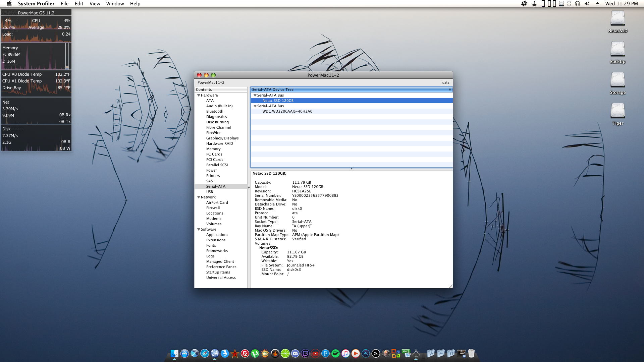Open Finder from the dock
644x362 pixels.
174,353
